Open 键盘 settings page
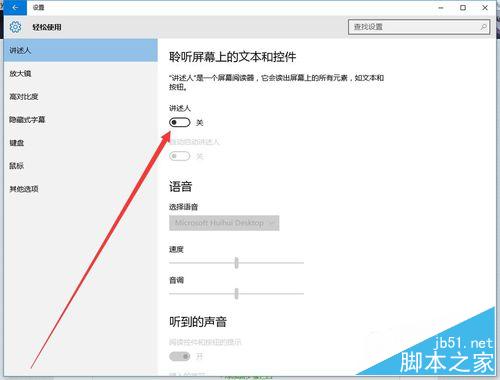 80,143
